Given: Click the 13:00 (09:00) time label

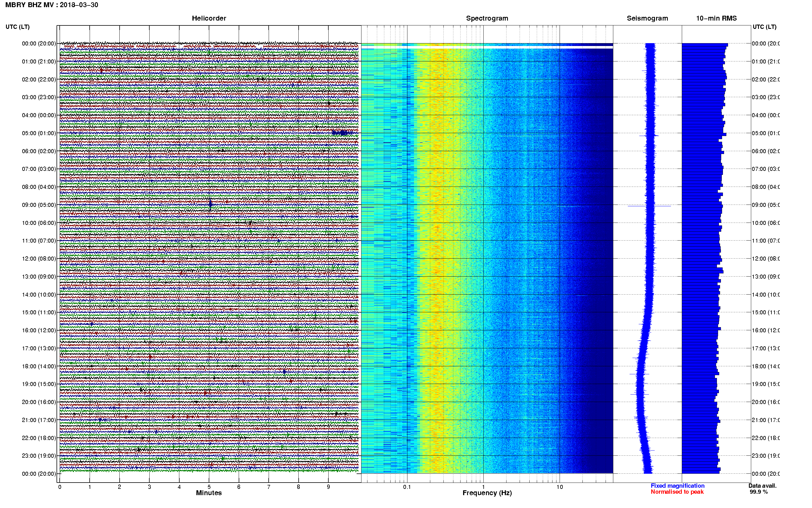Looking at the screenshot, I should click(x=39, y=277).
